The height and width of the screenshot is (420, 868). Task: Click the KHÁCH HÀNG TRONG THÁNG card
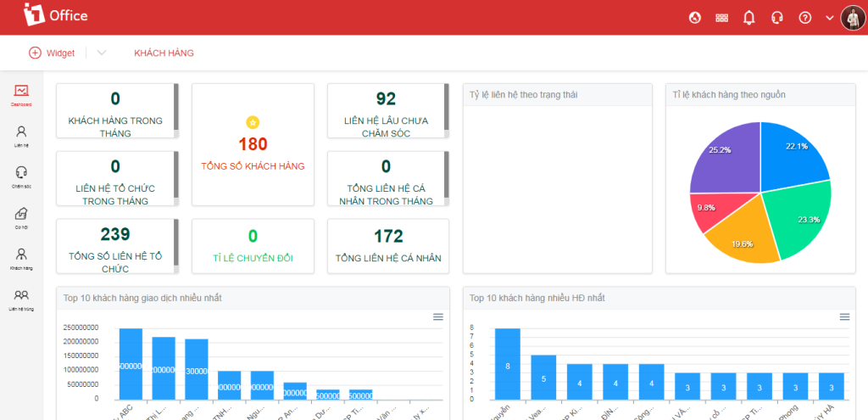pos(115,111)
